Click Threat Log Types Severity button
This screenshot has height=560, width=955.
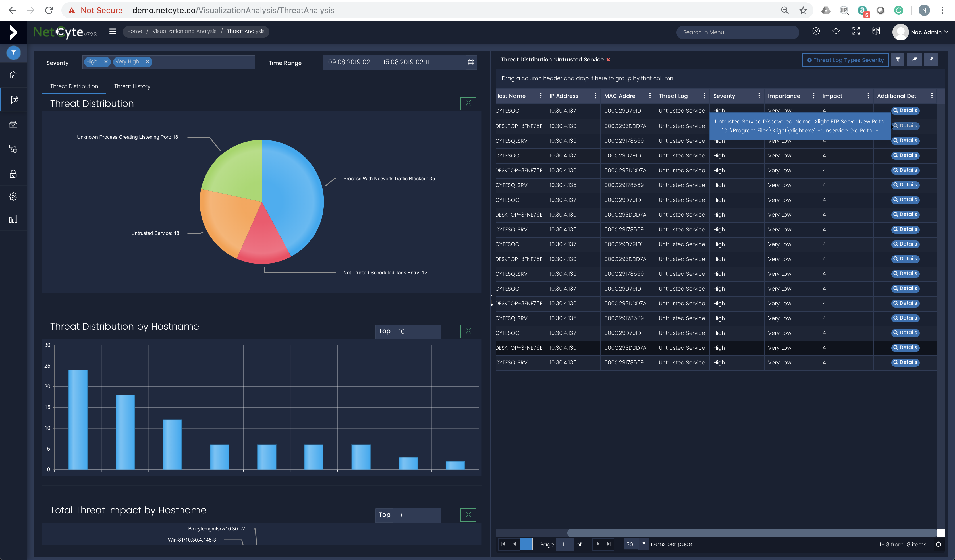[x=845, y=60]
